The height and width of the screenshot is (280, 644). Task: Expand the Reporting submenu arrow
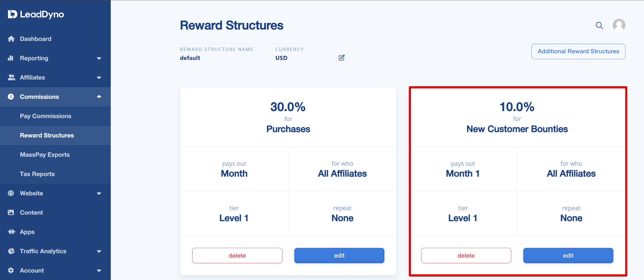[x=99, y=58]
